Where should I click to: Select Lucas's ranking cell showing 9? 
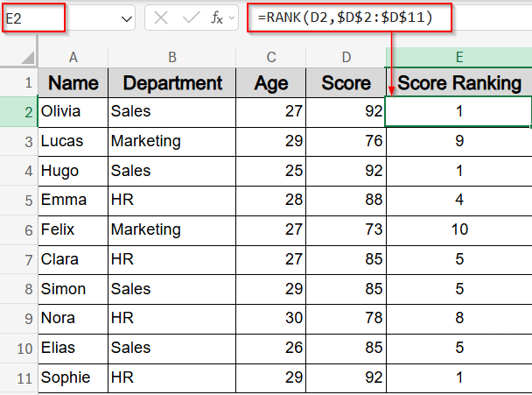(459, 141)
